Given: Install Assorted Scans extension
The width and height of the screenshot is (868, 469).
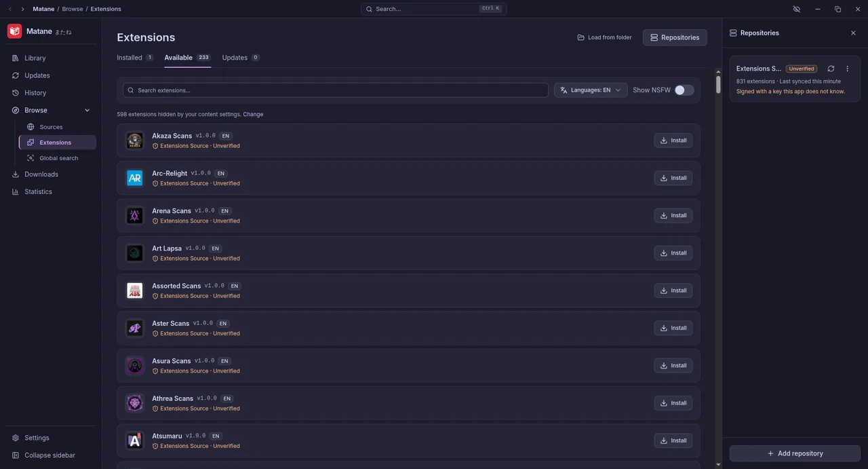Looking at the screenshot, I should tap(673, 290).
